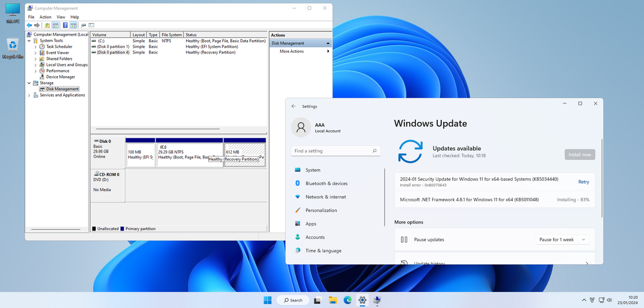Open Personalization settings

[337, 210]
